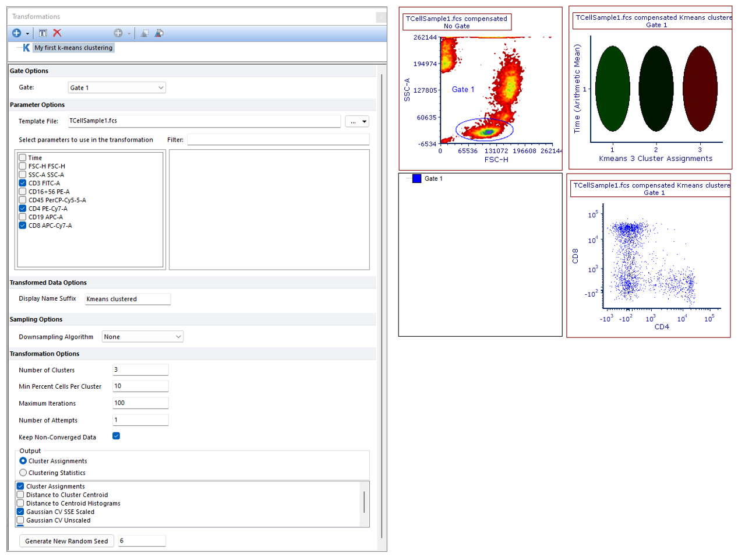The height and width of the screenshot is (560, 738).
Task: Click the Display Name Suffix field
Action: 128,299
